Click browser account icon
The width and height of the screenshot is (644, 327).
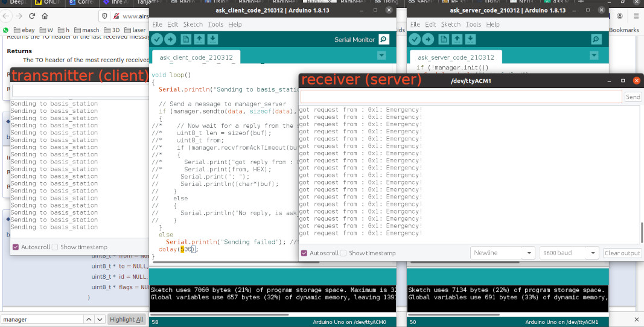(x=620, y=16)
